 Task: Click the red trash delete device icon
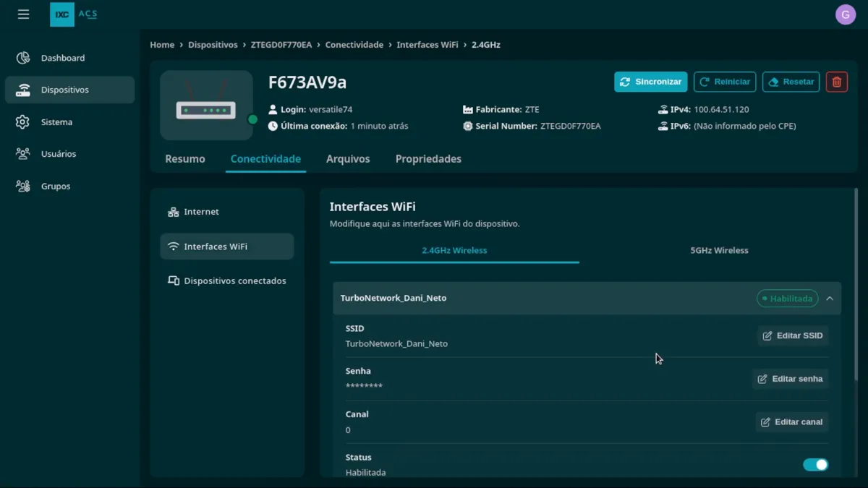click(x=837, y=82)
